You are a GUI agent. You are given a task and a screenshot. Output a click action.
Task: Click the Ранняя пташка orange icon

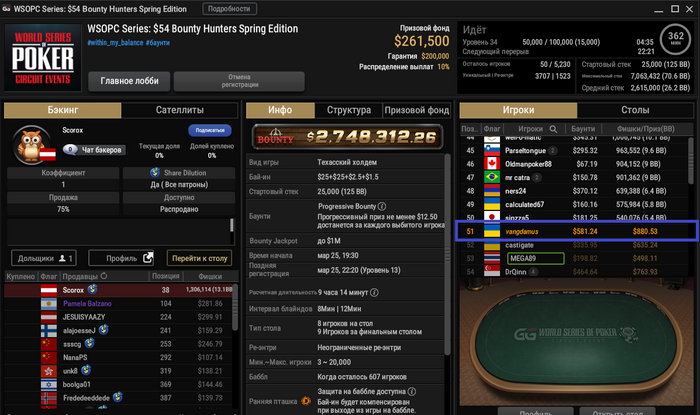306,401
